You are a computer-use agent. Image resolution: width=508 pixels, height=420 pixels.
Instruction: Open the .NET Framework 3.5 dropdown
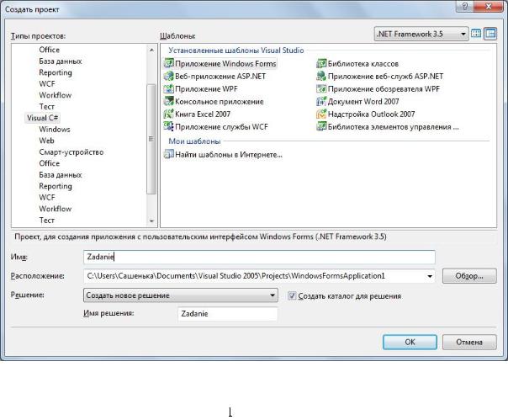tap(421, 34)
